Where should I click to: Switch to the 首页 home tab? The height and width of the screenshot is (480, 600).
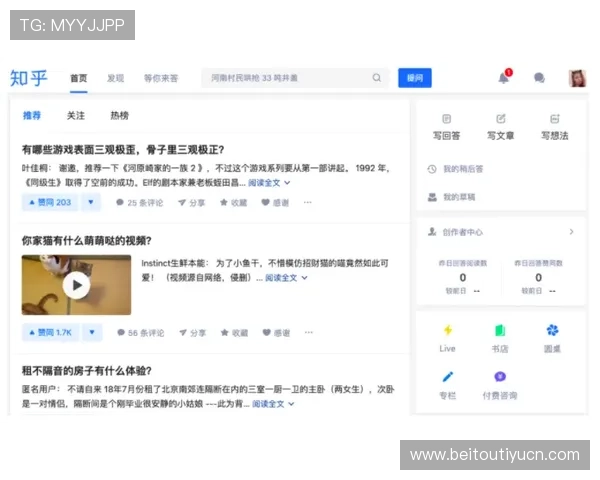(x=79, y=78)
